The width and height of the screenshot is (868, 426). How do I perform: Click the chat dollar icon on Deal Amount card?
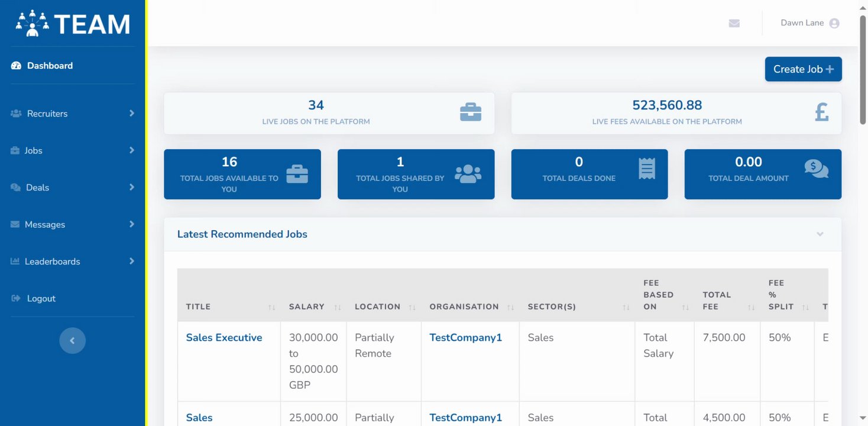(x=816, y=169)
